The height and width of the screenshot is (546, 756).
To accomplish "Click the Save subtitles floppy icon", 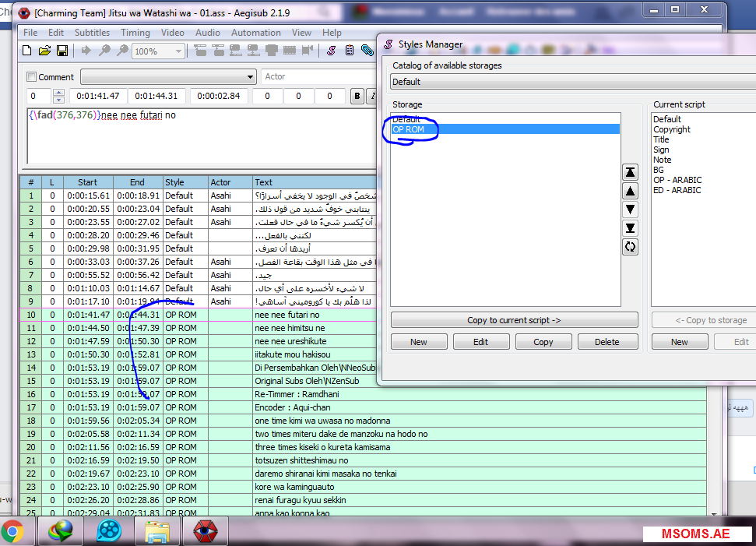I will [62, 51].
